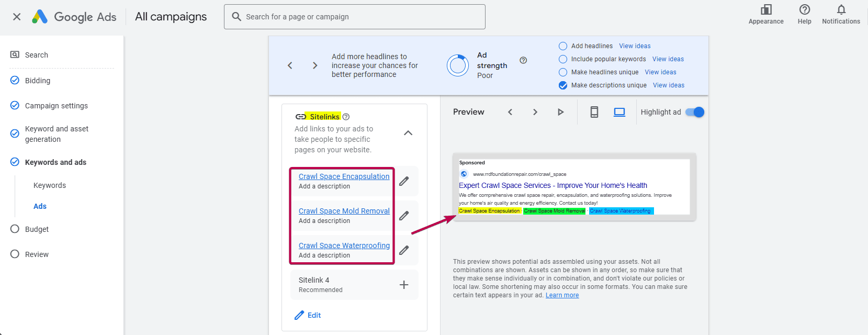Go to Keywords in the sidebar
This screenshot has width=868, height=335.
coord(50,185)
